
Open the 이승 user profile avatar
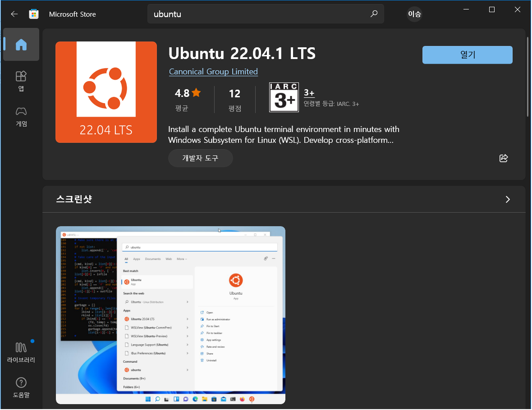[414, 14]
